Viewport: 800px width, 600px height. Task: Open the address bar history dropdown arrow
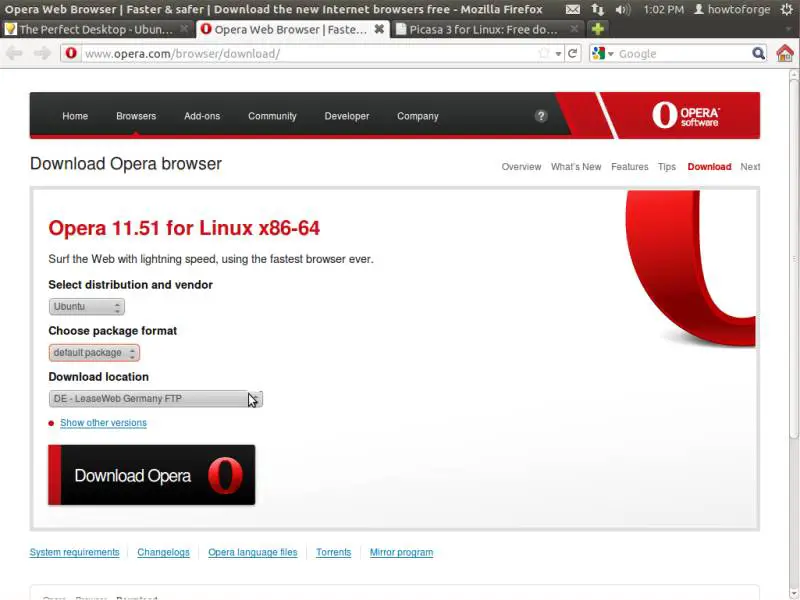pyautogui.click(x=559, y=54)
